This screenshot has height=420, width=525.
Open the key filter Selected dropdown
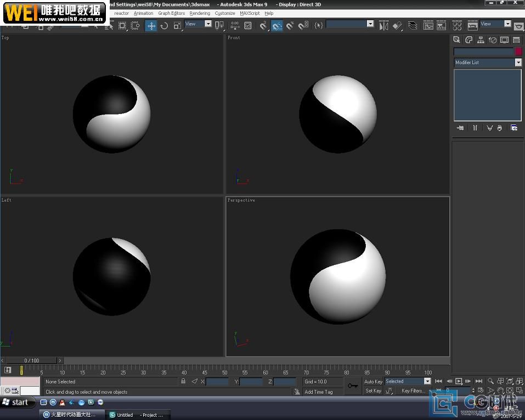[x=408, y=381]
